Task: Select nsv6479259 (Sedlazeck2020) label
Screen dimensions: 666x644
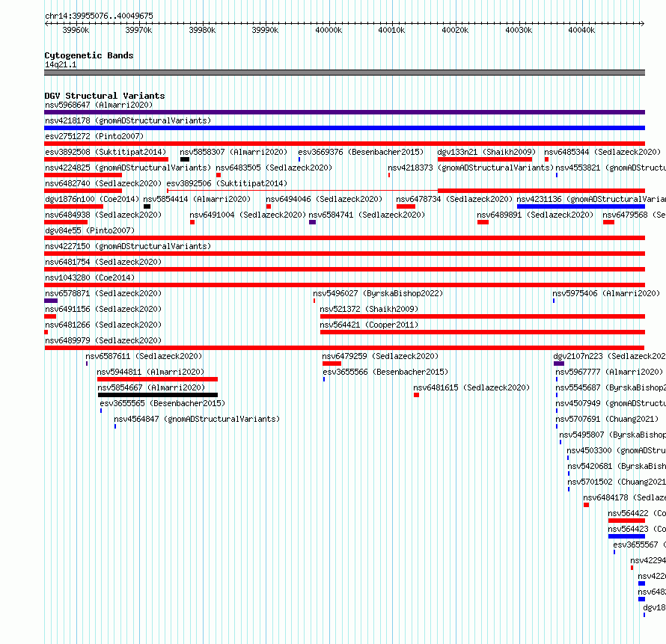Action: pos(380,356)
